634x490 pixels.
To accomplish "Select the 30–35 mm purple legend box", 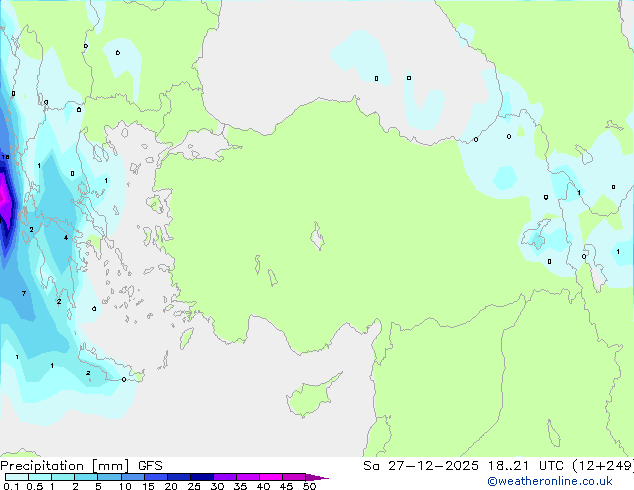I will click(224, 477).
